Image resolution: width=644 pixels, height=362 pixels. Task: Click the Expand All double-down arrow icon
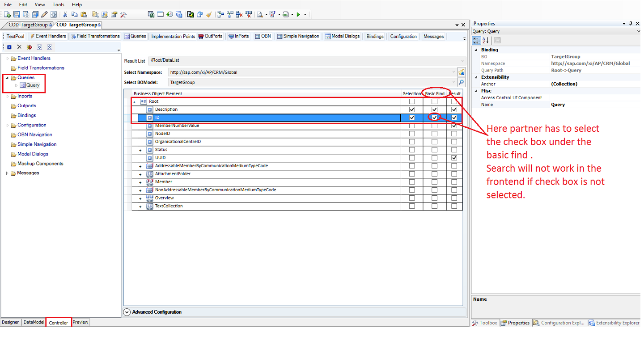point(39,47)
